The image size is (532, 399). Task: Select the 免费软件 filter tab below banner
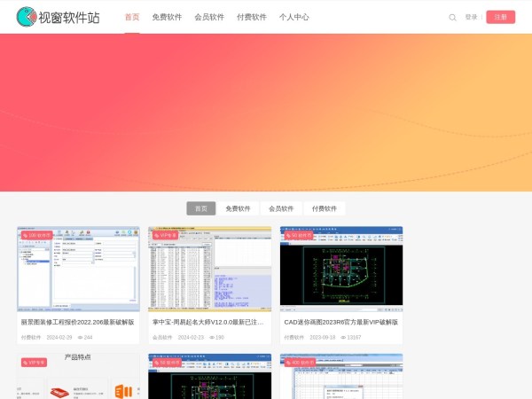[238, 208]
